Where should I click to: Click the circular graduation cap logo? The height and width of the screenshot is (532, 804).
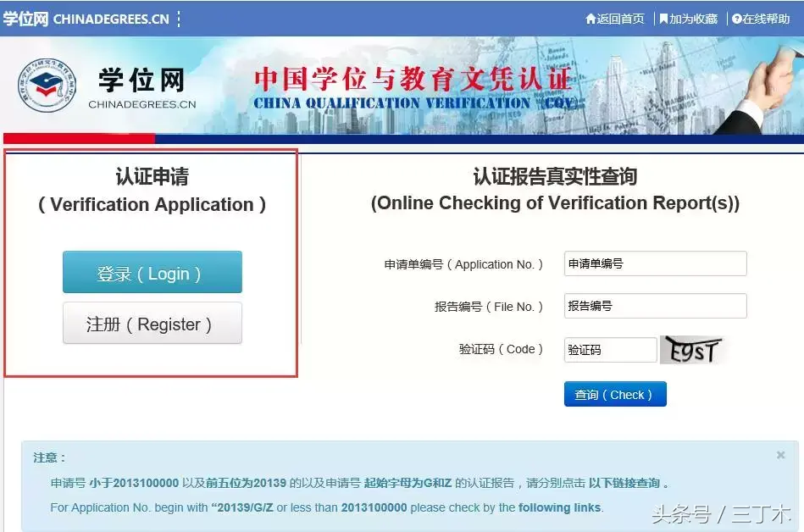(47, 85)
